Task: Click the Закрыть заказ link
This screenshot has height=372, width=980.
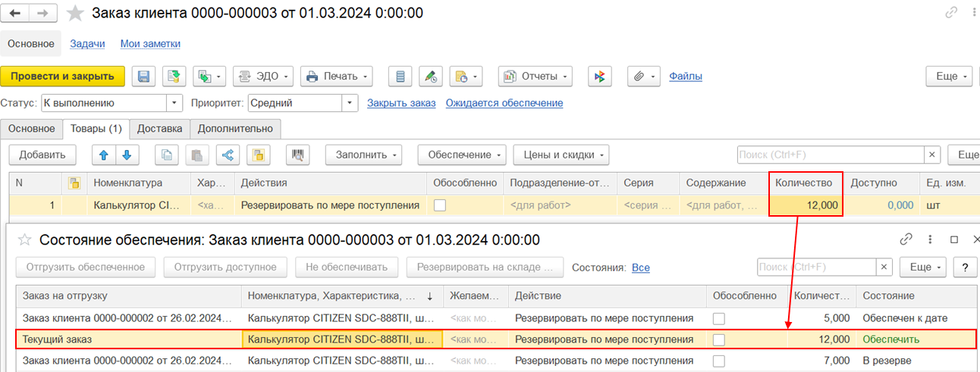Action: pyautogui.click(x=401, y=103)
